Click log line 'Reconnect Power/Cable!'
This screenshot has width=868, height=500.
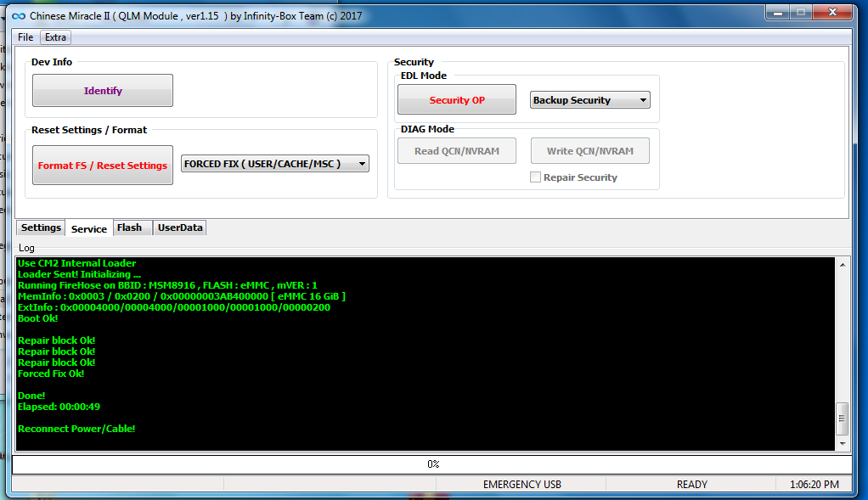(x=76, y=430)
